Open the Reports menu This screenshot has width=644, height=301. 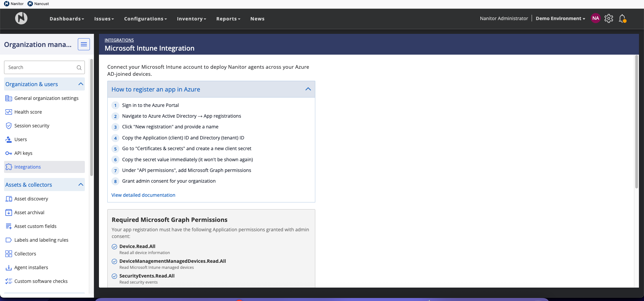click(228, 19)
